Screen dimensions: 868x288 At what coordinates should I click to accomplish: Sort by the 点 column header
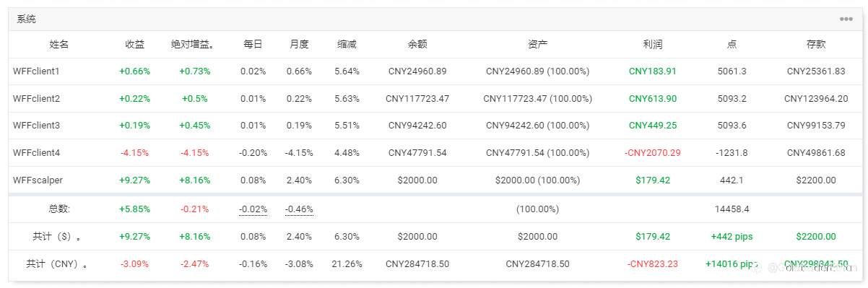click(732, 45)
